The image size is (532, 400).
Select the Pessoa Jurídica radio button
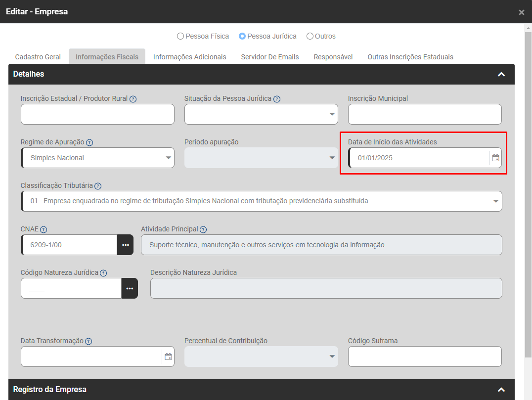click(x=242, y=36)
